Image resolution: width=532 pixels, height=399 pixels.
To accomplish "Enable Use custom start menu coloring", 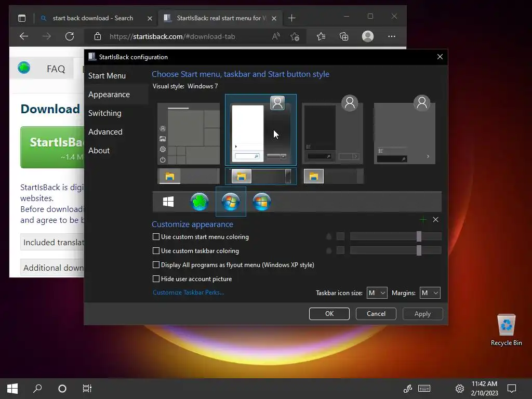I will [201, 237].
